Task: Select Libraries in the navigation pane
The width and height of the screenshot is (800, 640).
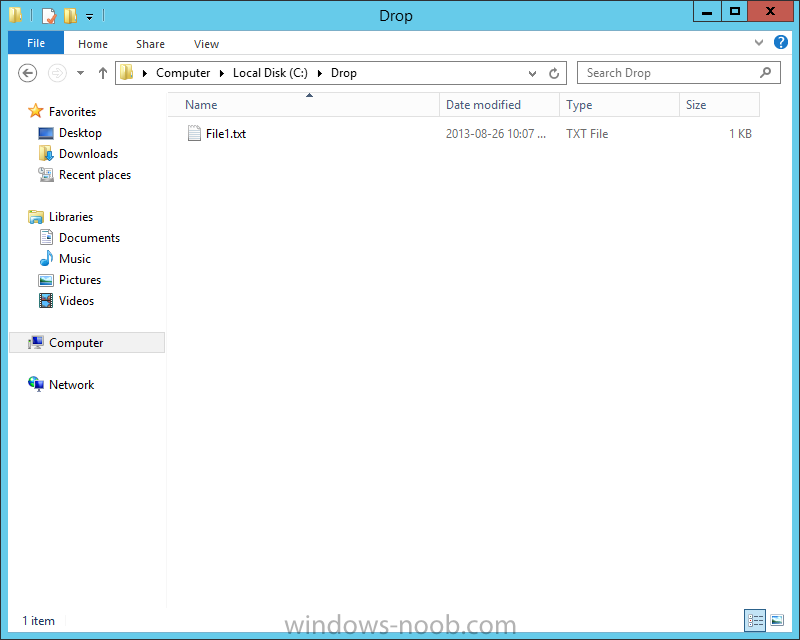Action: click(71, 217)
